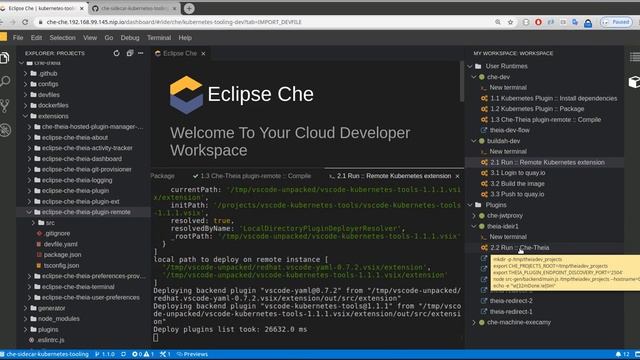Click the welcome editor vertical scrollbar

tap(462, 82)
